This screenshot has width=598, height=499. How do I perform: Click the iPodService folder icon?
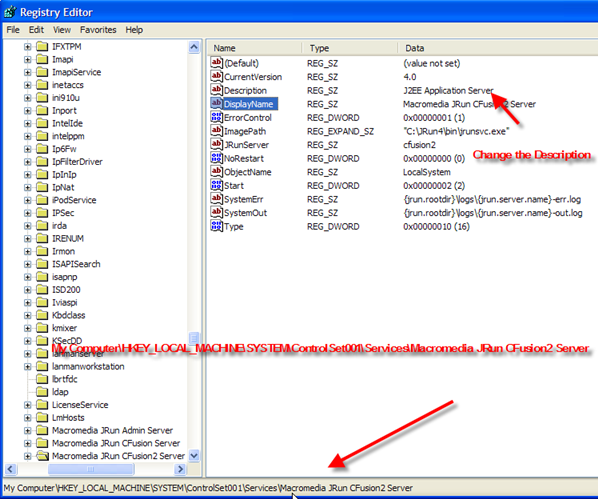click(42, 200)
